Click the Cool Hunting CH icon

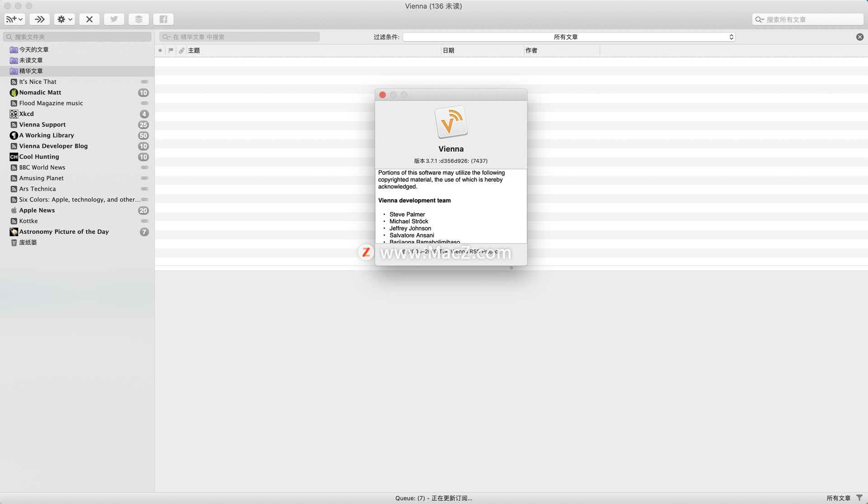14,157
